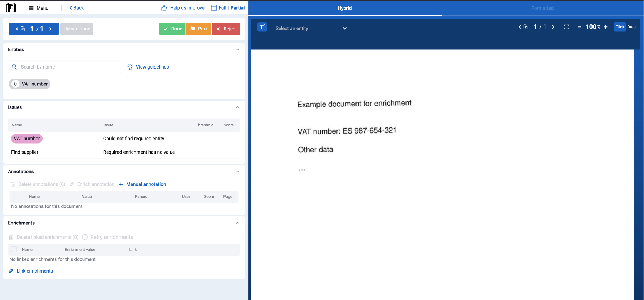Toggle fullscreen document view

(x=566, y=27)
